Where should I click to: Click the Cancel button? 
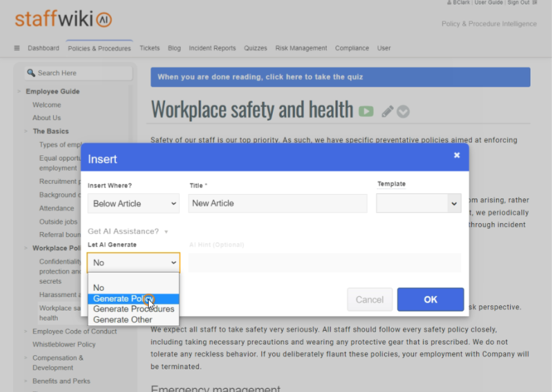370,300
